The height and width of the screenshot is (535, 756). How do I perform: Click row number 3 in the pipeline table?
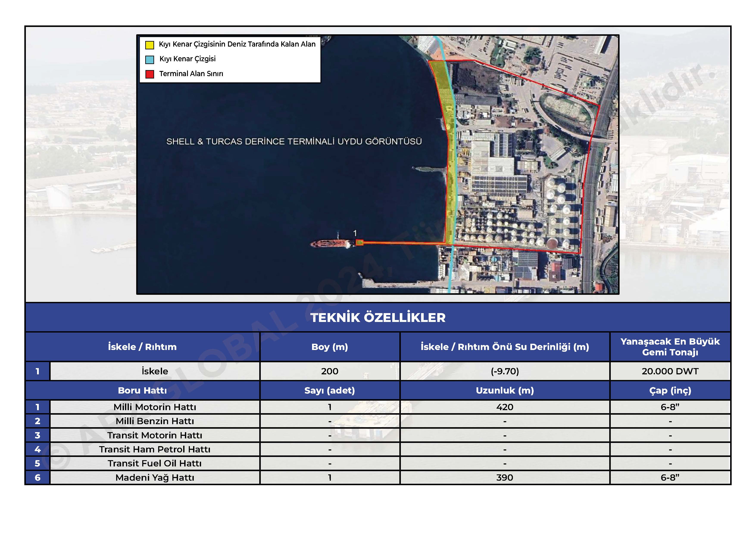(x=37, y=435)
